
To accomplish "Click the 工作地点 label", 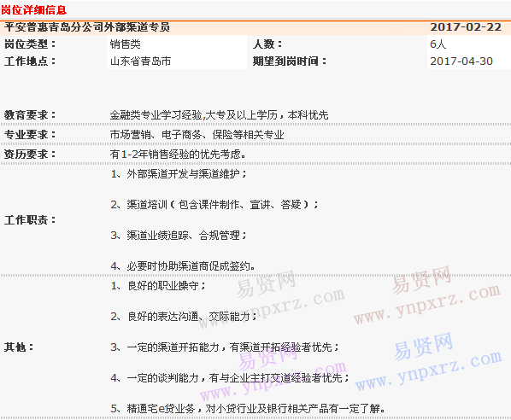I will click(30, 61).
